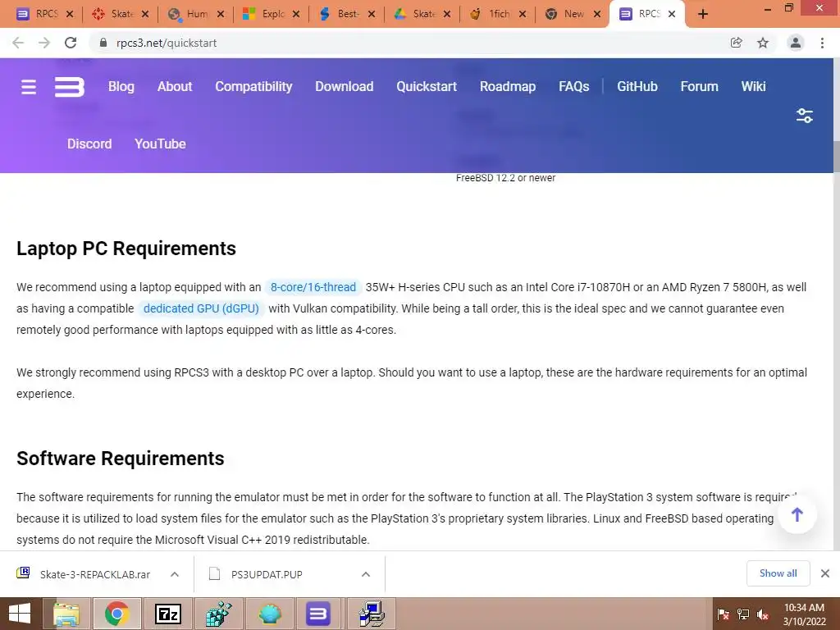Open the site settings sliders icon

coord(805,115)
